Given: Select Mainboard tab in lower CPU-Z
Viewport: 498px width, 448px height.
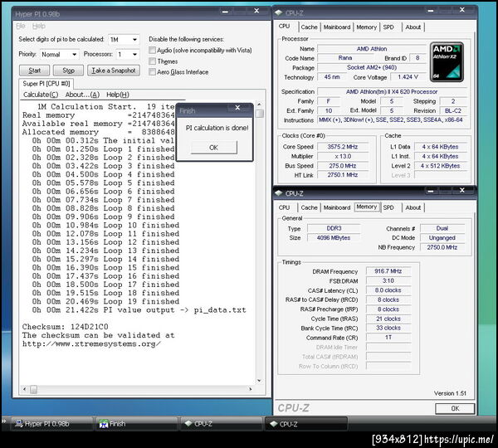Looking at the screenshot, I should (337, 207).
